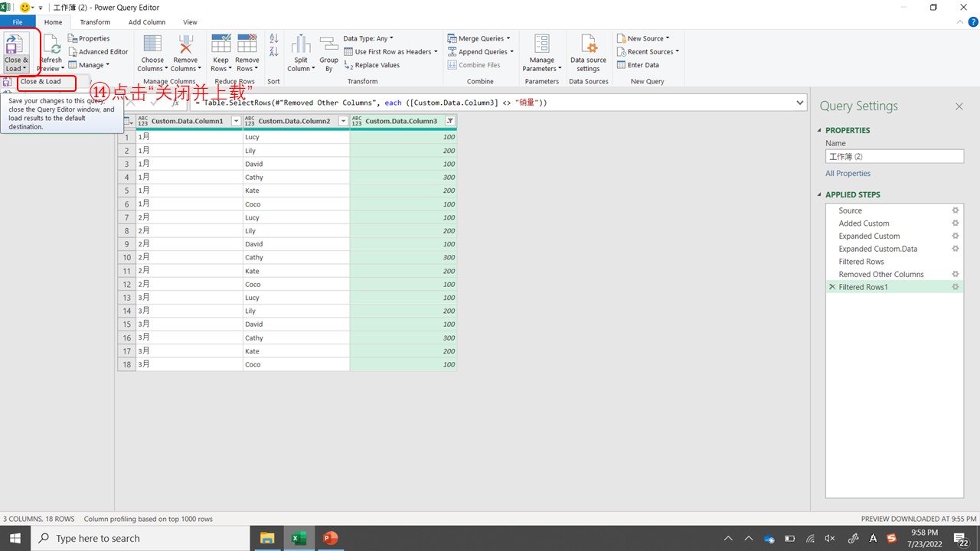
Task: Click the Windows taskbar search box
Action: point(140,538)
